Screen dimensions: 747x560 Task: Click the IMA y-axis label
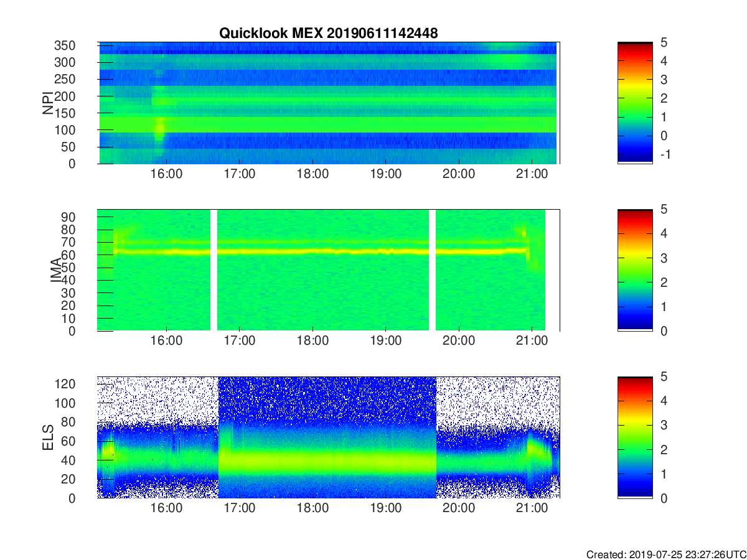[55, 270]
